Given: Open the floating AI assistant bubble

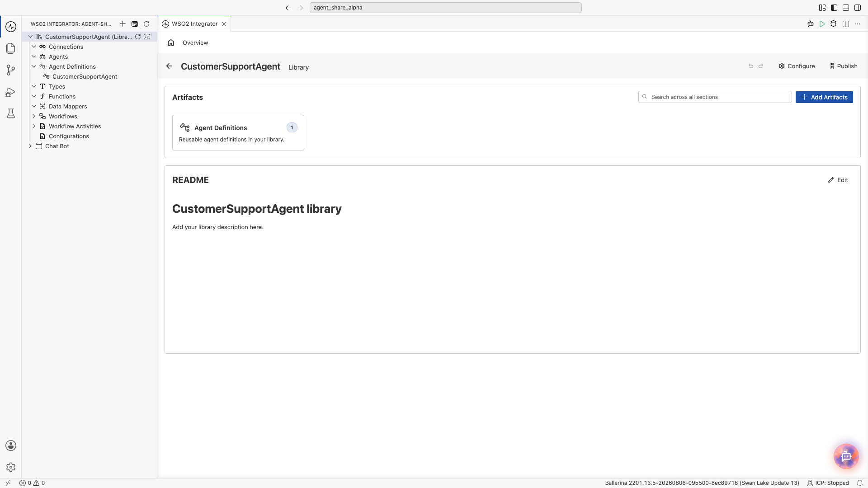Looking at the screenshot, I should click(846, 456).
